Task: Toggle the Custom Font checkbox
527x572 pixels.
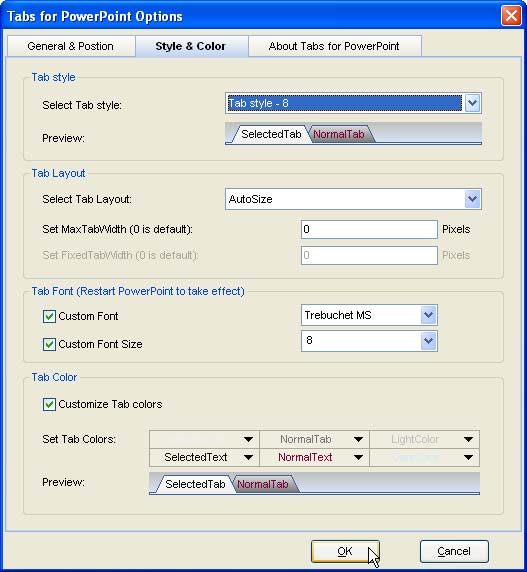Action: point(49,316)
